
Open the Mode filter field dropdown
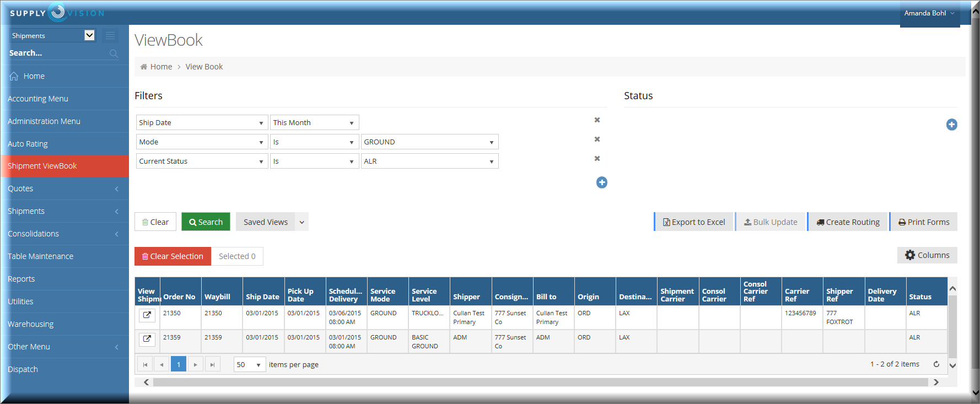click(x=202, y=142)
